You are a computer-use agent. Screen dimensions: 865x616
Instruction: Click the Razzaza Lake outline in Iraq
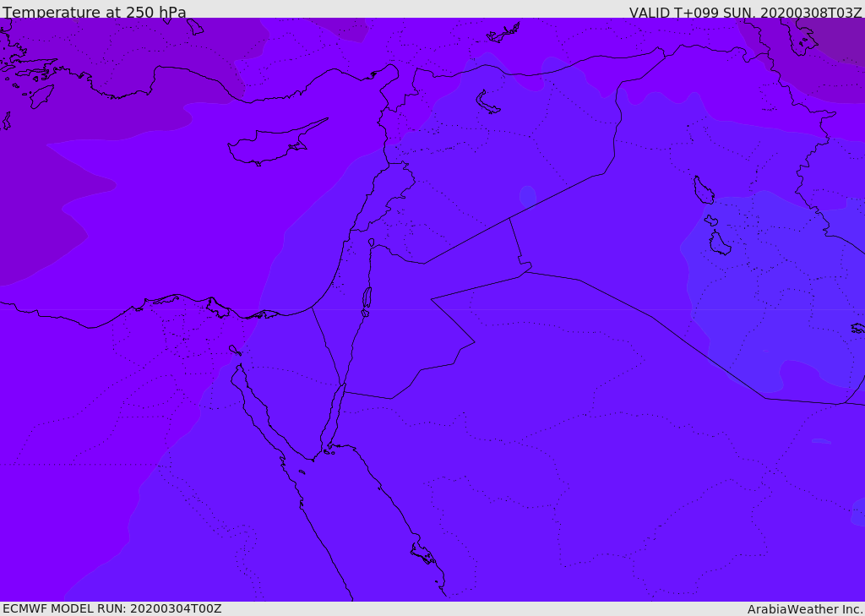click(719, 243)
